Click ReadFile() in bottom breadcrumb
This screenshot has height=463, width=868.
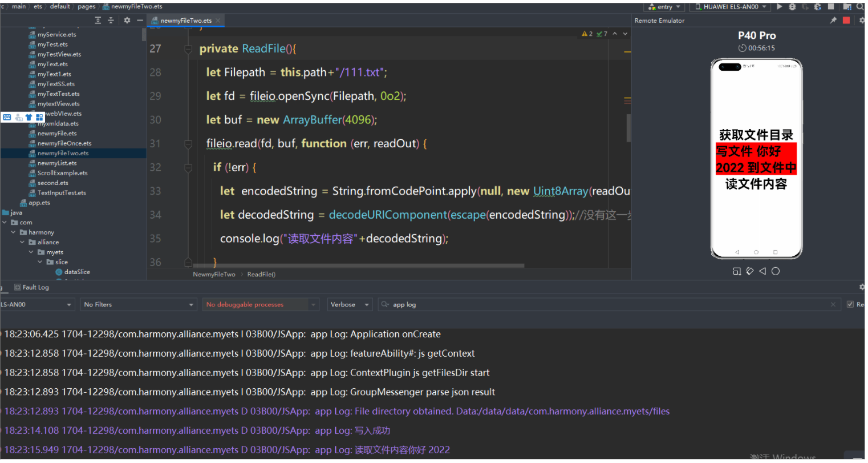(261, 275)
